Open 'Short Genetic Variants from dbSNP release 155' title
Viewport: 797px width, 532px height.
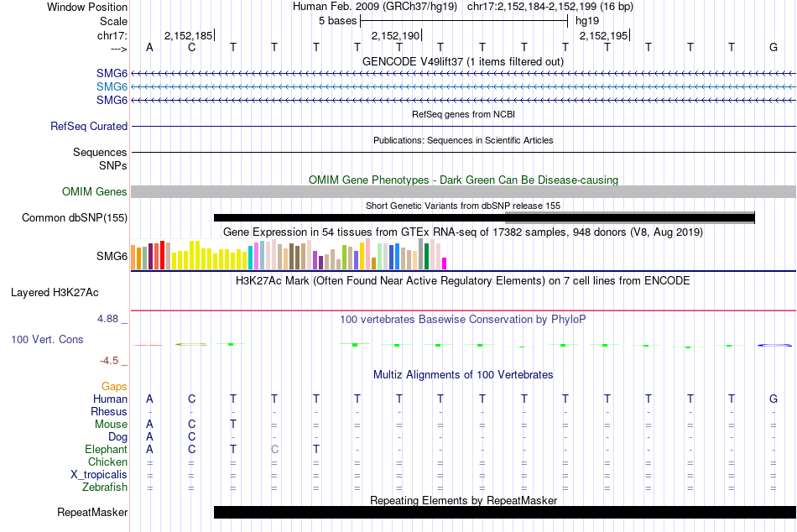(x=463, y=206)
